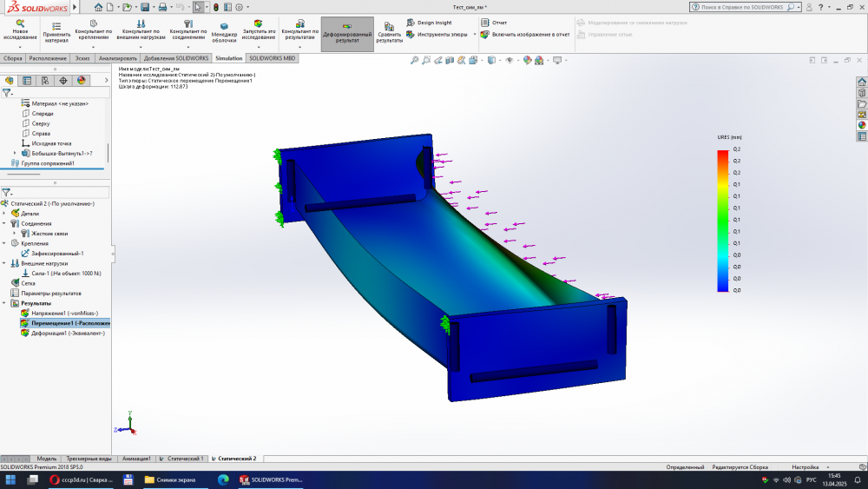Image resolution: width=868 pixels, height=489 pixels.
Task: Expand the Детали tree node
Action: tap(4, 214)
